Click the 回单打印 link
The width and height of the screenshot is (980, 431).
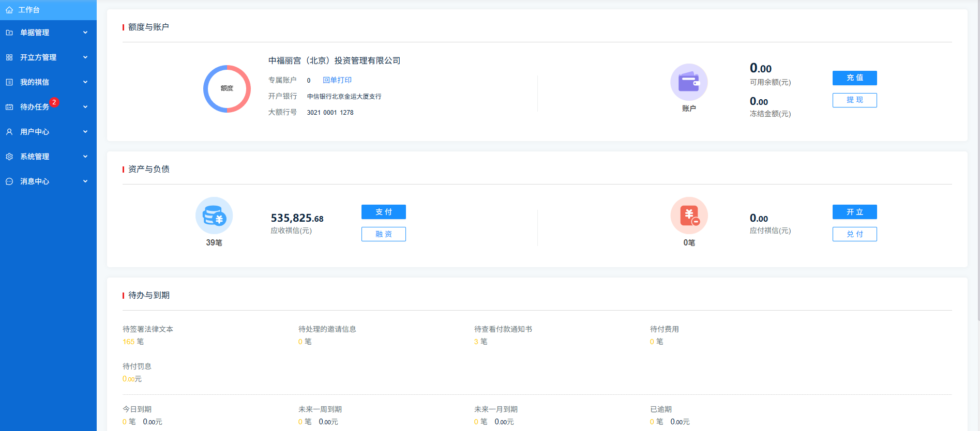[x=337, y=80]
